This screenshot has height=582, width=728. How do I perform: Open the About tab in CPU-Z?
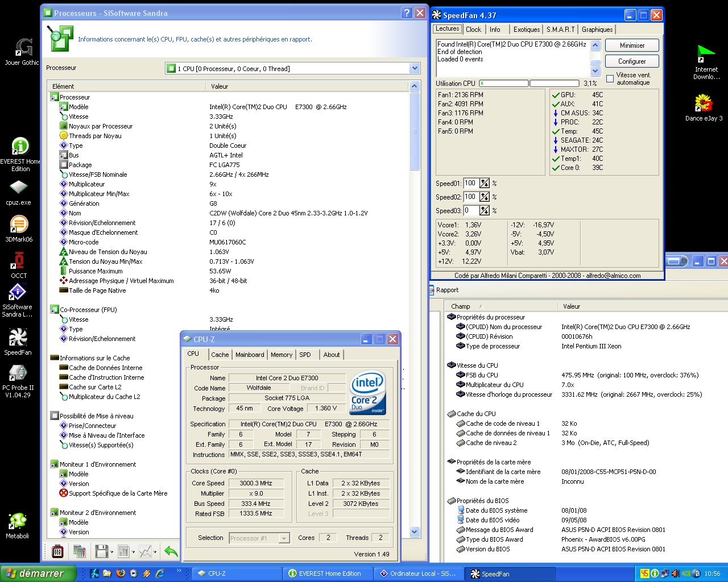pyautogui.click(x=332, y=355)
